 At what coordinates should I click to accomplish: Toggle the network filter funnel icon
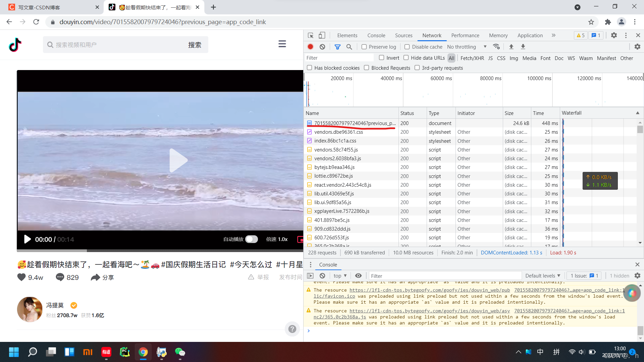coord(337,47)
